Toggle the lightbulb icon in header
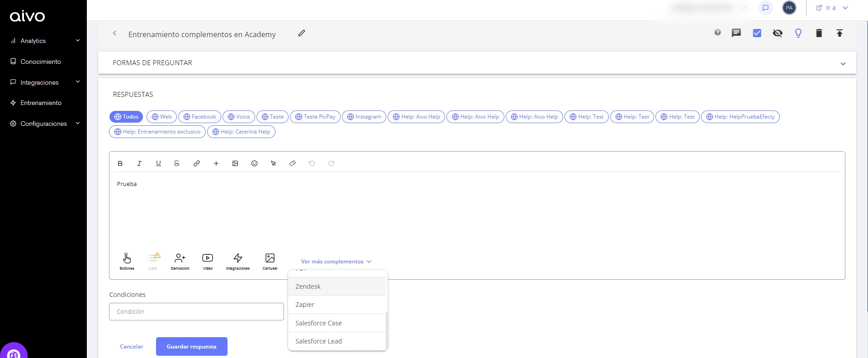This screenshot has height=358, width=868. 798,33
